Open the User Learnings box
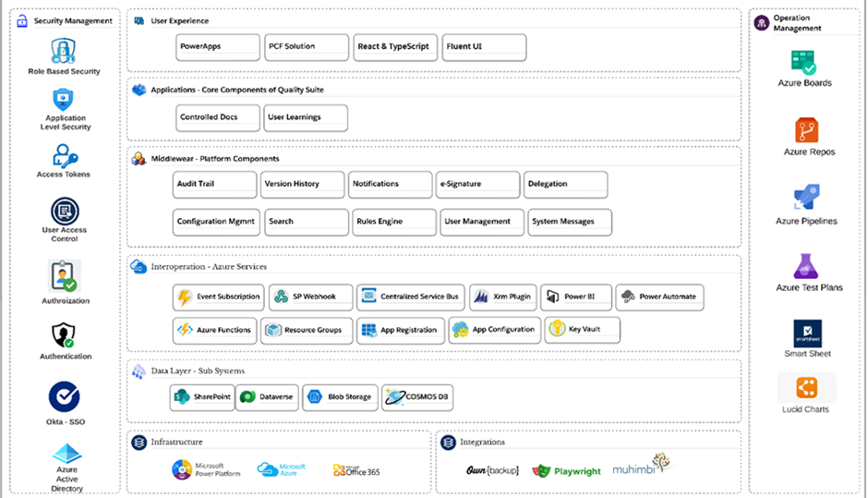This screenshot has height=498, width=868. pyautogui.click(x=306, y=117)
